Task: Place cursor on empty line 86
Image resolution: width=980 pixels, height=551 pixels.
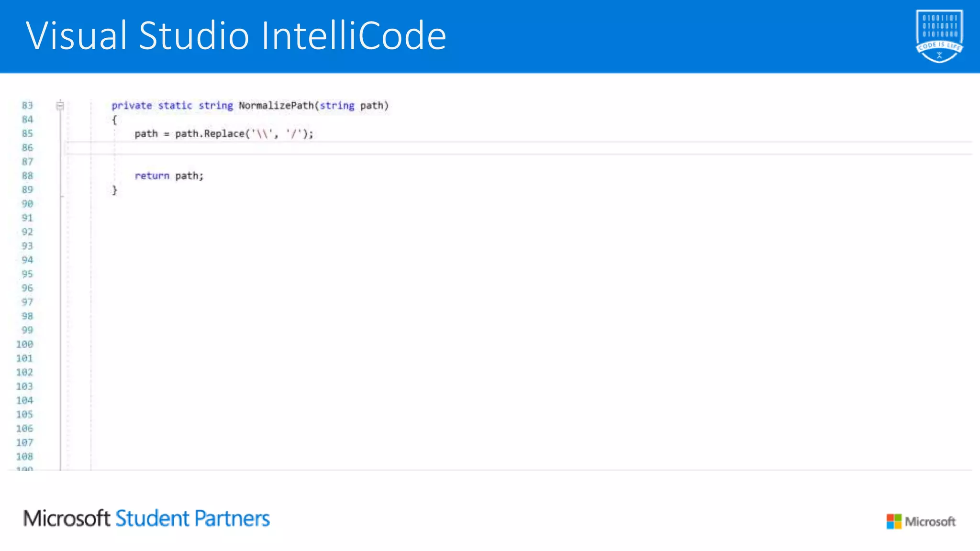Action: pos(519,148)
